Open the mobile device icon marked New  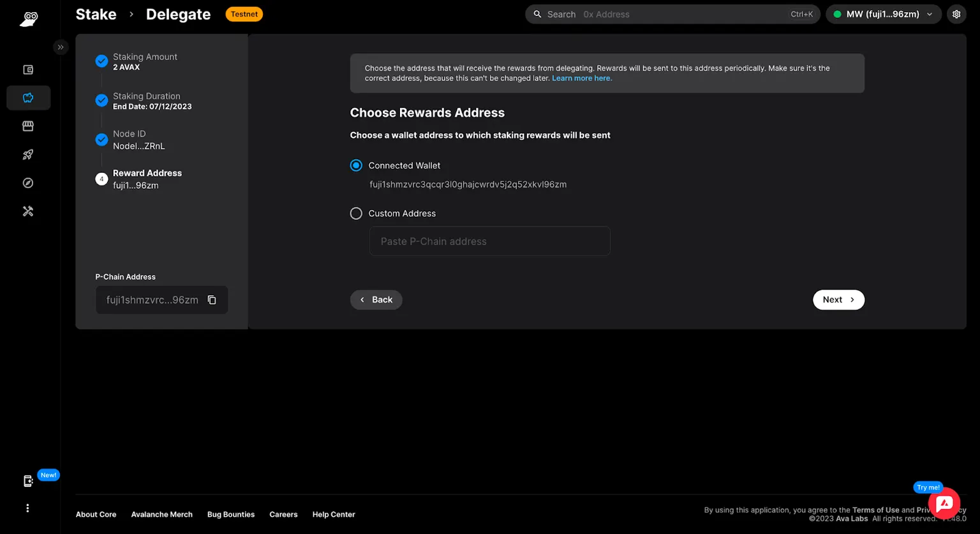tap(28, 481)
